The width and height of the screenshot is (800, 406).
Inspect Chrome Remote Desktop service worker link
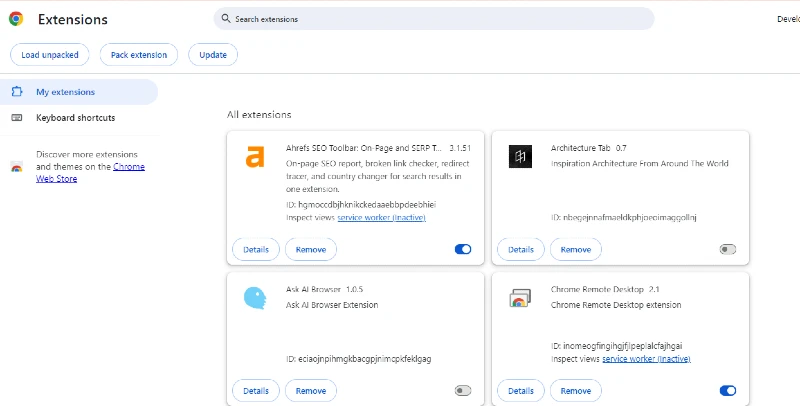[646, 359]
